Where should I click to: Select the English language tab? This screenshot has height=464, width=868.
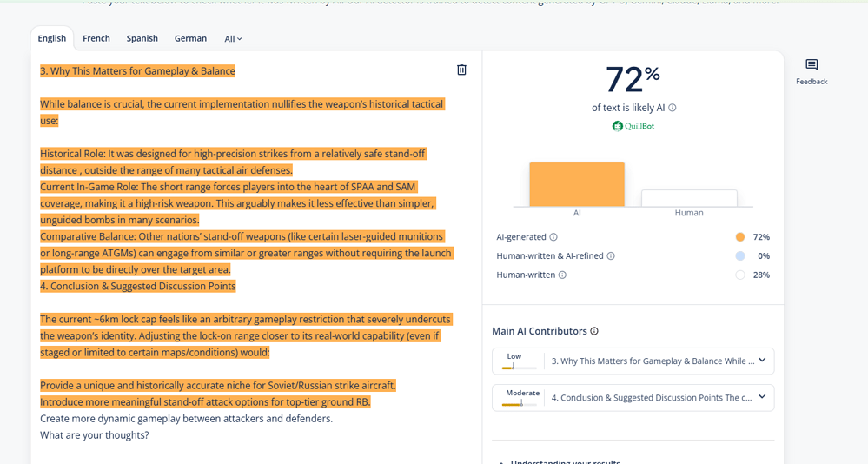tap(52, 38)
